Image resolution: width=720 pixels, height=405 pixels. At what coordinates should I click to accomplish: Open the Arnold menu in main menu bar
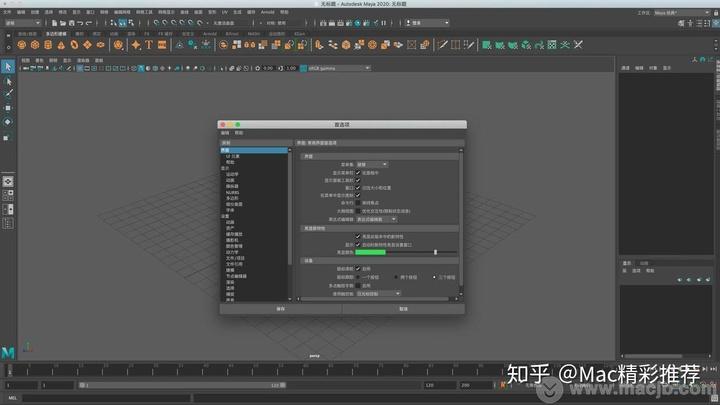click(x=267, y=12)
